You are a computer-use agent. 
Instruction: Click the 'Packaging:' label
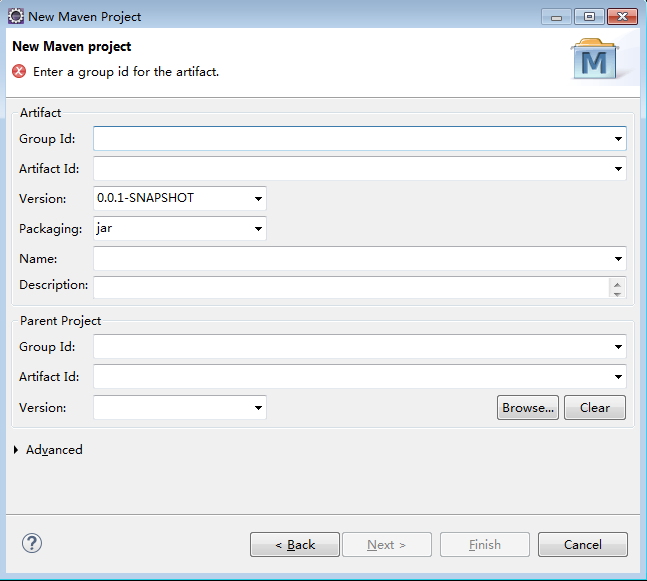point(51,229)
